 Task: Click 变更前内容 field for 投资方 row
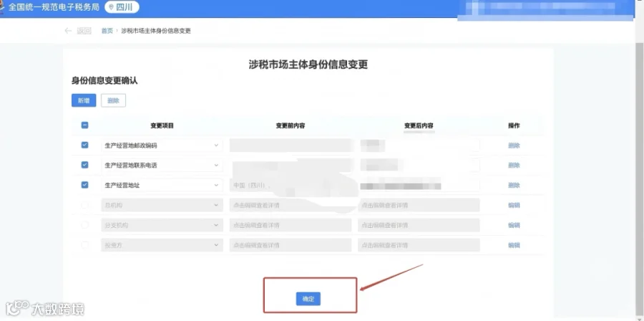[291, 245]
